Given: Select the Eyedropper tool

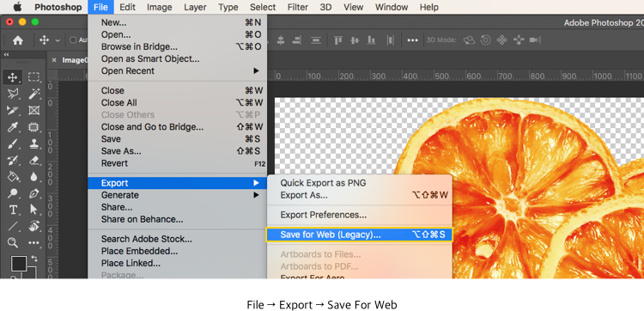Looking at the screenshot, I should (x=12, y=127).
